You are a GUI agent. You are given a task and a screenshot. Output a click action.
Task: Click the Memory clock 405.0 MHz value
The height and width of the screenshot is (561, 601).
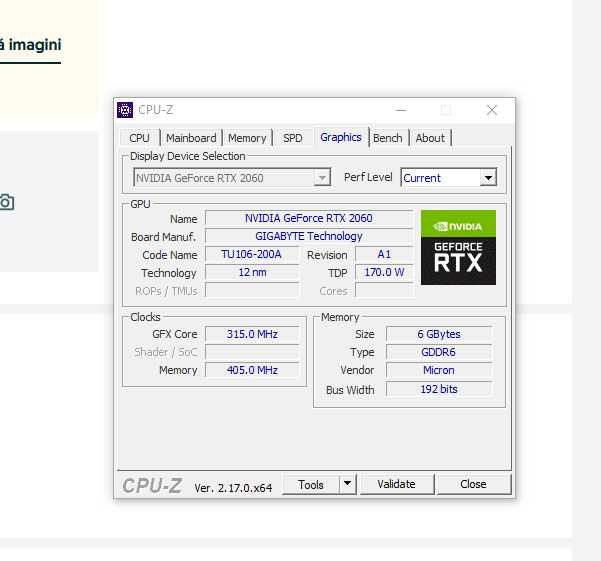click(x=252, y=370)
